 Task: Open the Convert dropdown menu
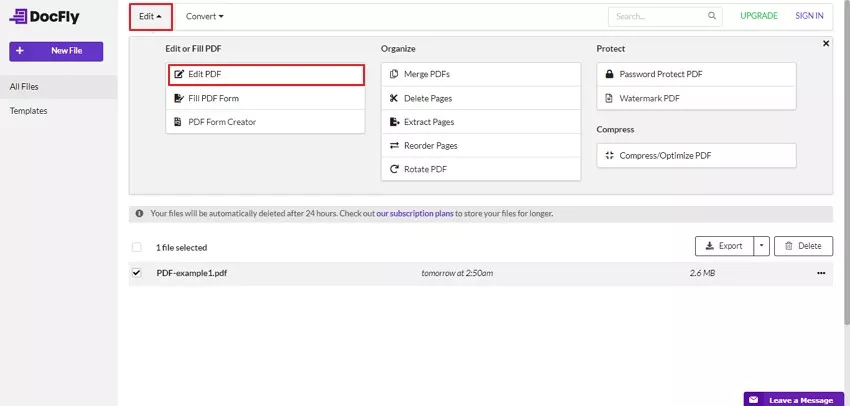[205, 16]
